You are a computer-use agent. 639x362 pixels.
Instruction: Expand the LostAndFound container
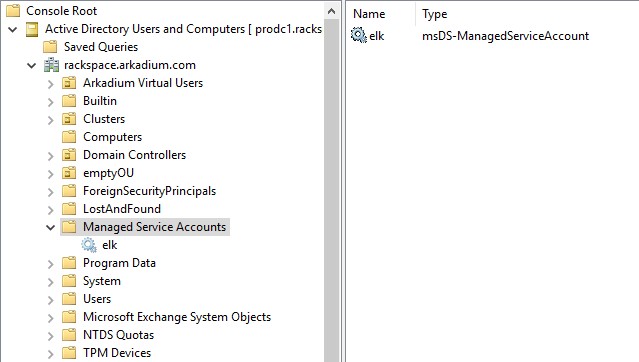coord(51,210)
